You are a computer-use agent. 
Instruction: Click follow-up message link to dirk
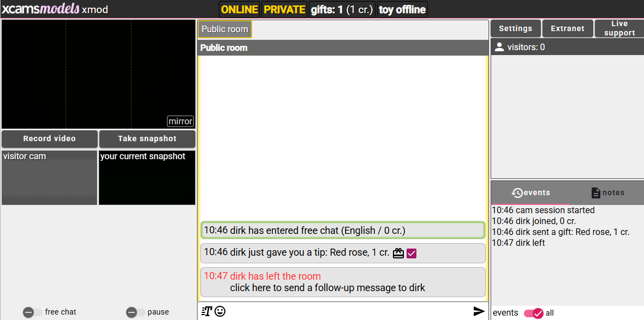point(327,288)
